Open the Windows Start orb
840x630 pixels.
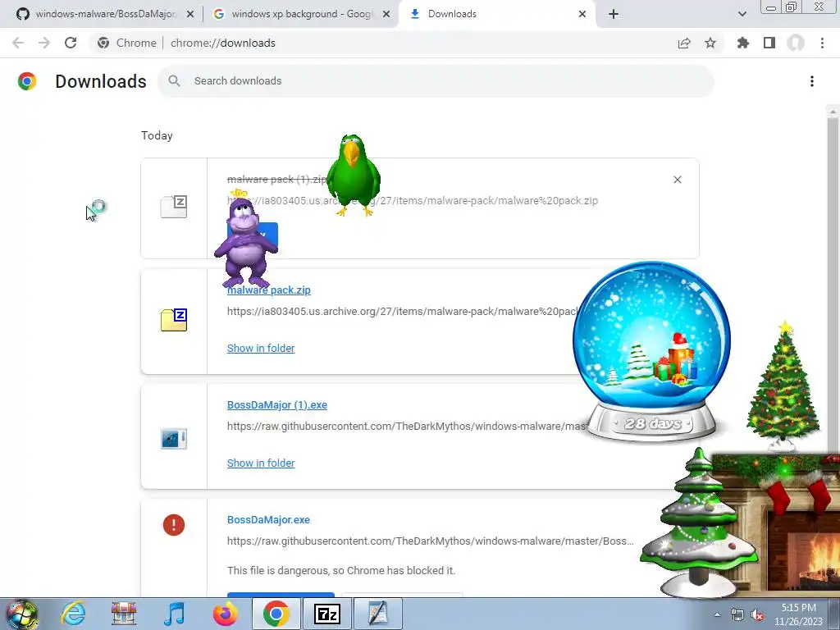(x=22, y=614)
